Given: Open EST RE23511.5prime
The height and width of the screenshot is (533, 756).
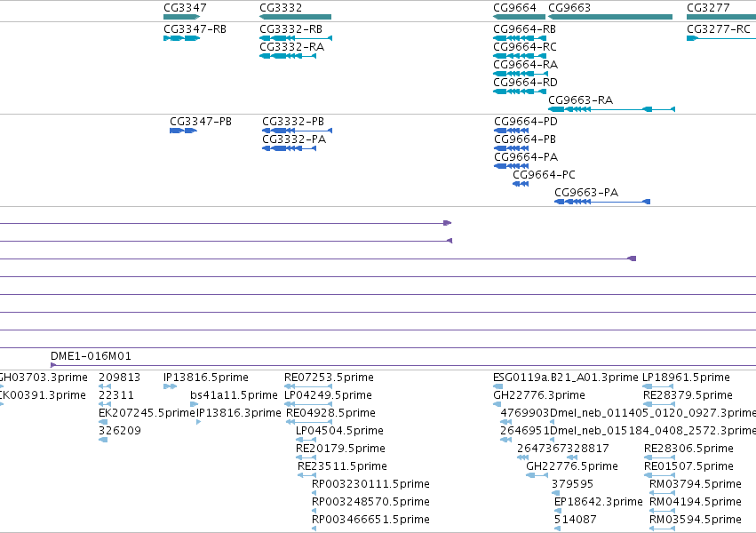Looking at the screenshot, I should point(342,466).
